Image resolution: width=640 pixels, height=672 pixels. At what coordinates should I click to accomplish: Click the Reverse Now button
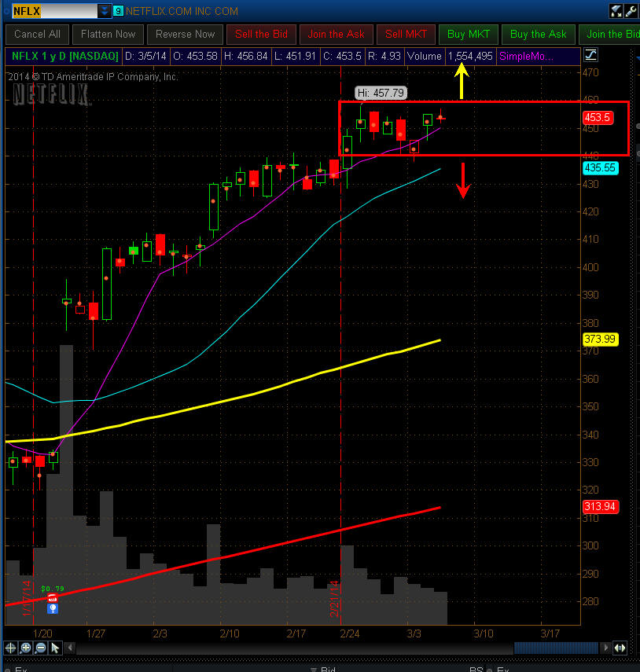click(x=186, y=35)
